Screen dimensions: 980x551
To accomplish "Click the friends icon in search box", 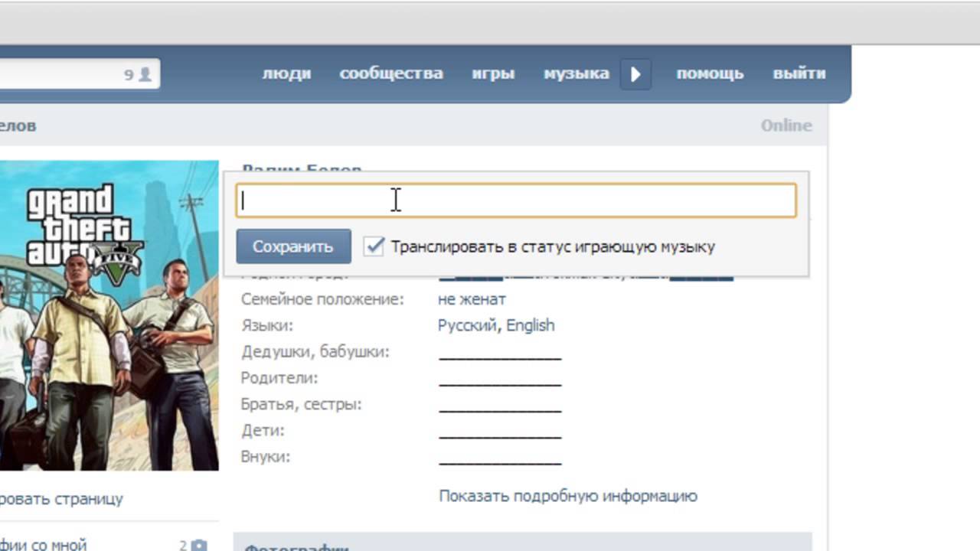I will pyautogui.click(x=145, y=74).
